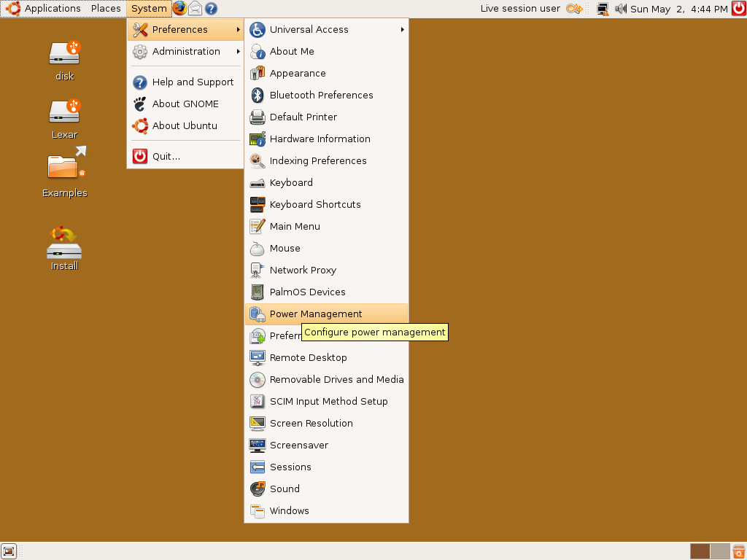Toggle Show Desktop button in bottom panel
This screenshot has width=747, height=560.
[x=9, y=551]
